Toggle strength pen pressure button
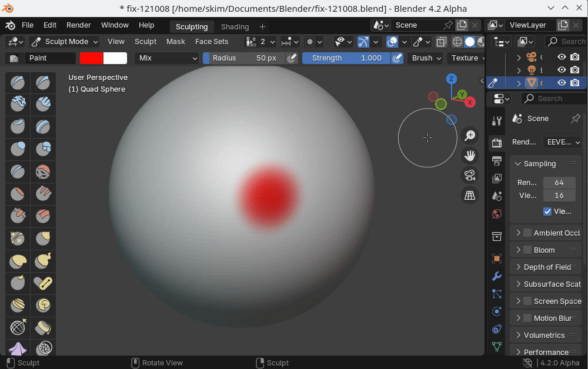Viewport: 588px width, 369px height. 397,58
